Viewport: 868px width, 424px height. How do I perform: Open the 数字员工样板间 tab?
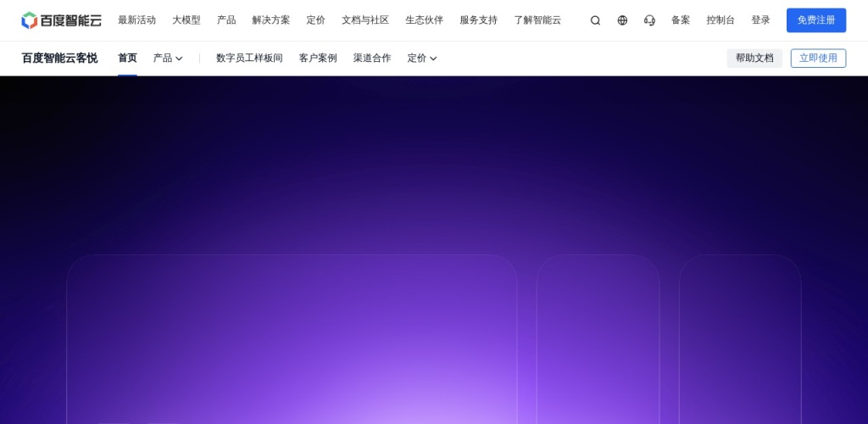point(249,59)
